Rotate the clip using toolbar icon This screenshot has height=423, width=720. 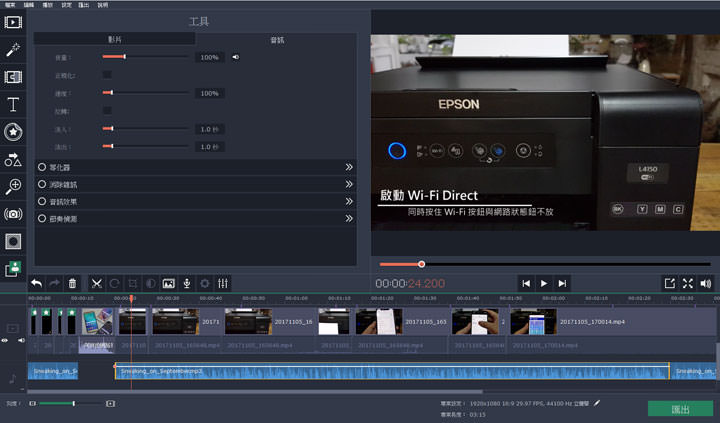coord(114,283)
